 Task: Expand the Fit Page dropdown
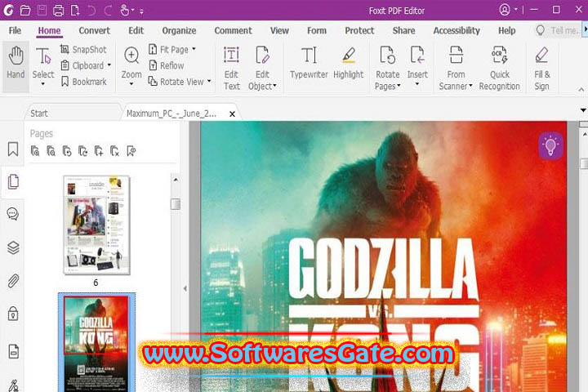pyautogui.click(x=194, y=49)
